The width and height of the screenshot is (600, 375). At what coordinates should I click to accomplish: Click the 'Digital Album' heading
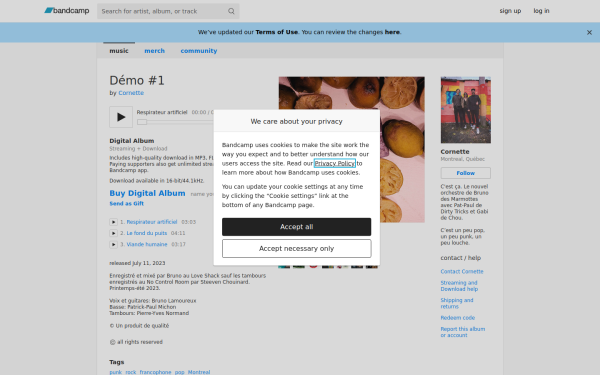[x=132, y=141]
